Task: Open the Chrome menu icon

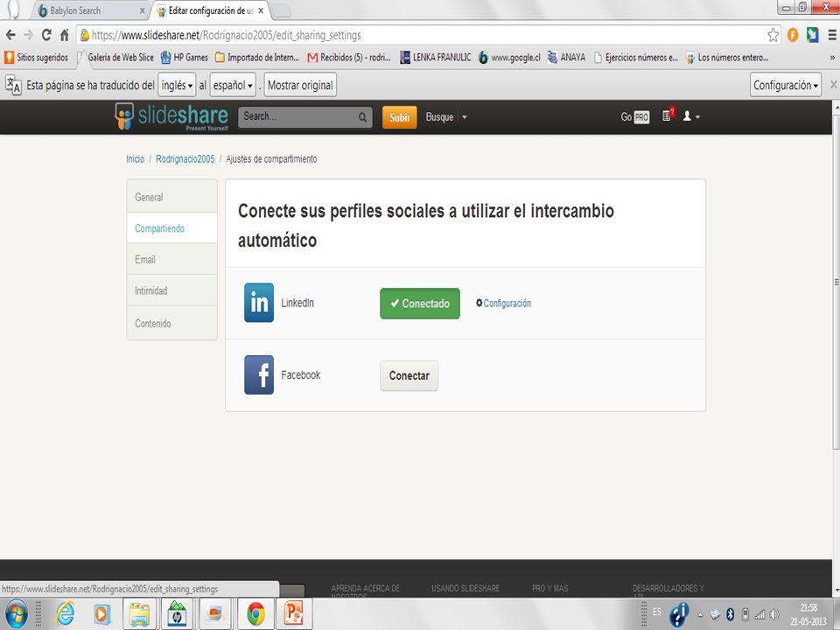Action: [832, 35]
